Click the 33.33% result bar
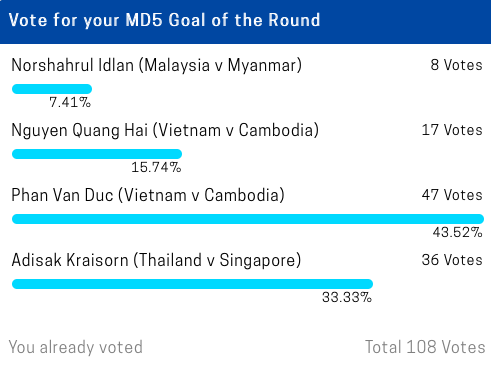 192,284
